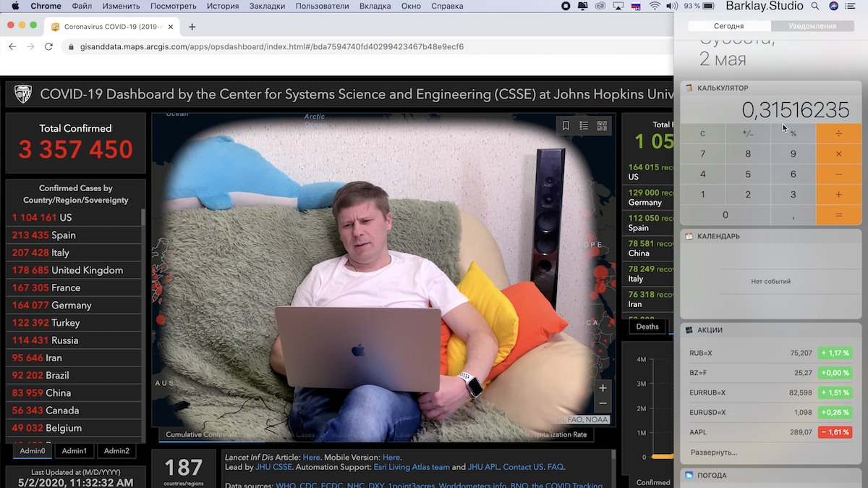Select United Kingdom in confirmed cases list
The height and width of the screenshot is (488, 868).
click(x=74, y=270)
